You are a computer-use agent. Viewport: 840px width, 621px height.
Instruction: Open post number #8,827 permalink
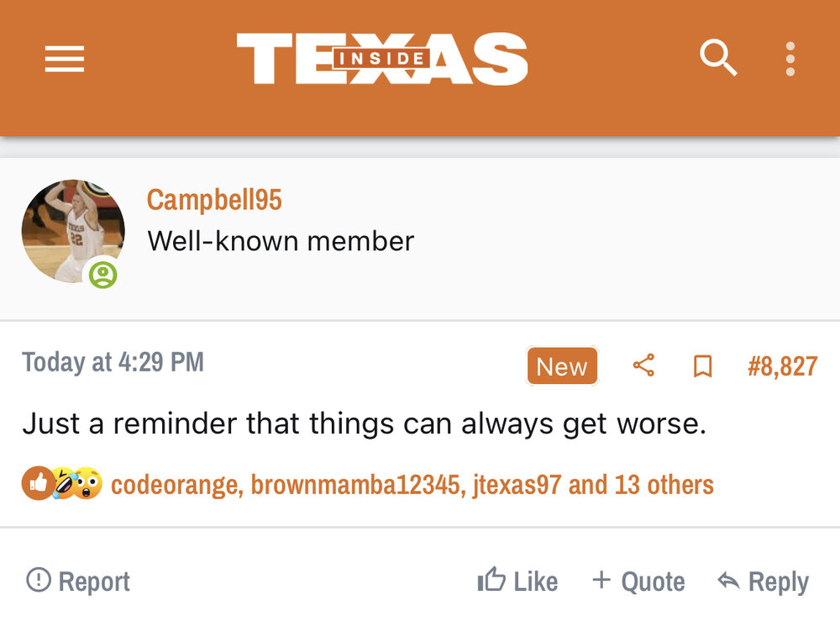click(x=782, y=366)
